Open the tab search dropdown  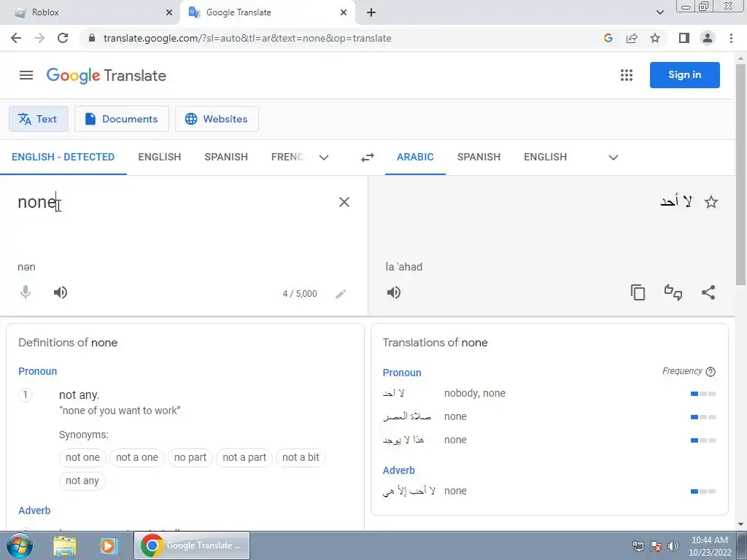pos(659,12)
